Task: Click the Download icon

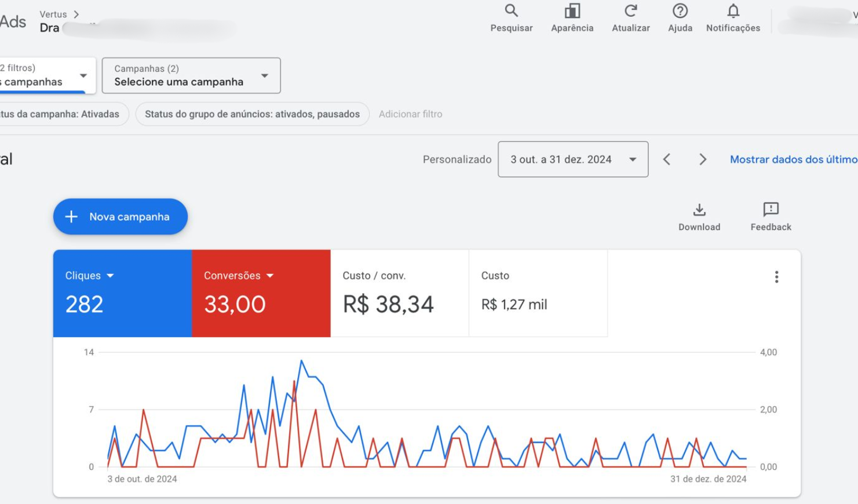Action: pos(699,210)
